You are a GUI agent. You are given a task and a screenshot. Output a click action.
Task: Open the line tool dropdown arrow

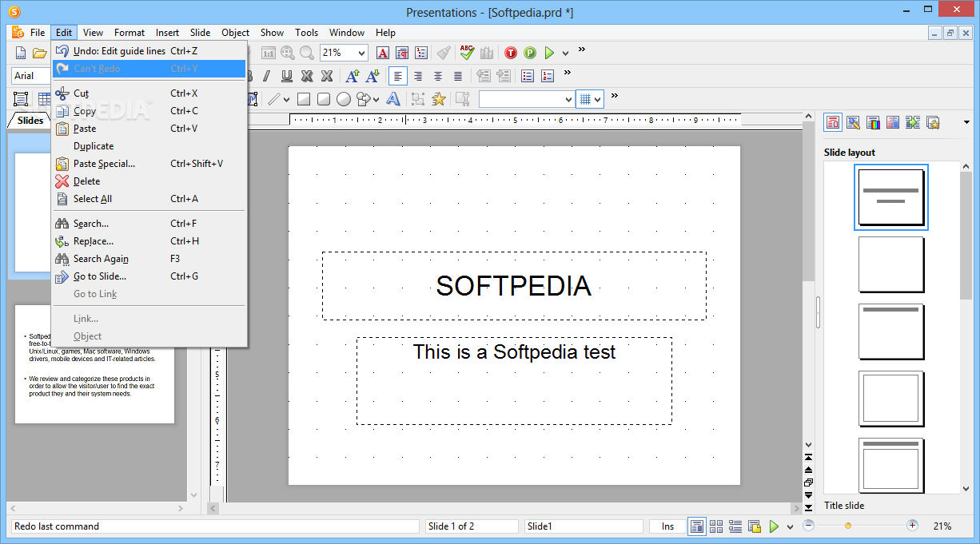[286, 99]
